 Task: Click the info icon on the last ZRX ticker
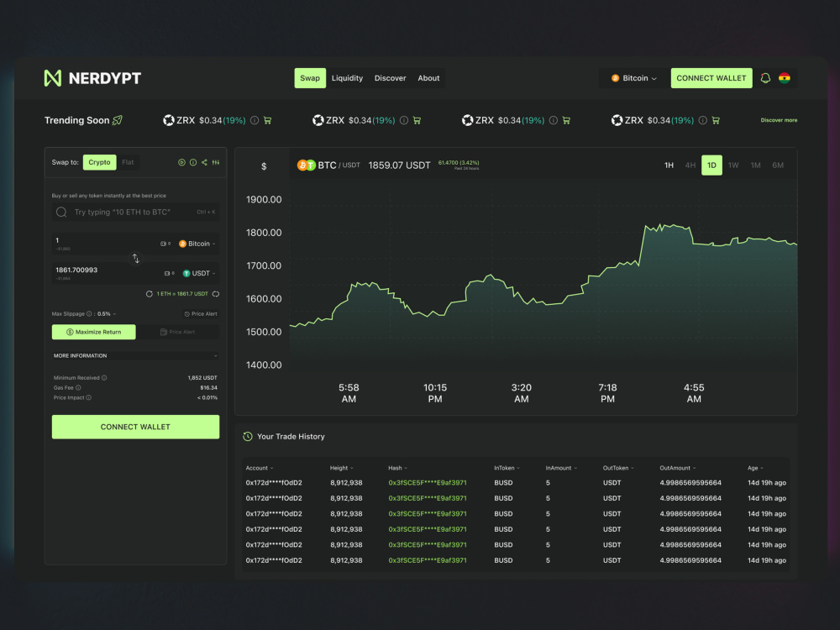coord(703,120)
